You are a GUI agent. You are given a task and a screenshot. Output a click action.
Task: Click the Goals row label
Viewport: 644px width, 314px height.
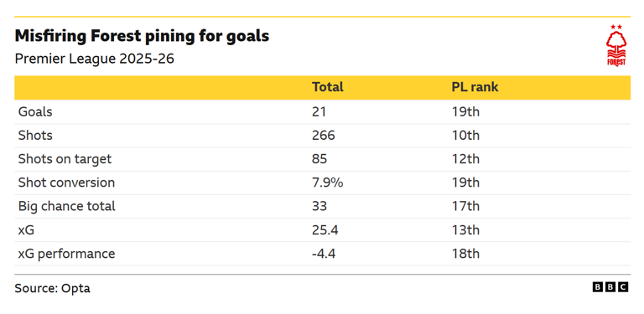(x=35, y=111)
